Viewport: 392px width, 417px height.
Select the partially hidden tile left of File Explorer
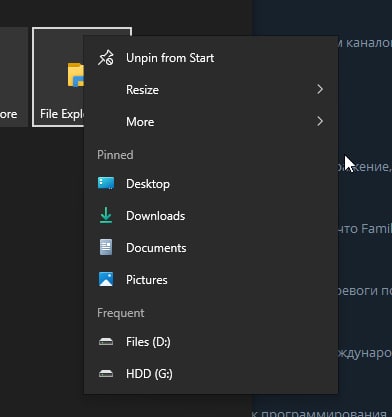tap(14, 77)
